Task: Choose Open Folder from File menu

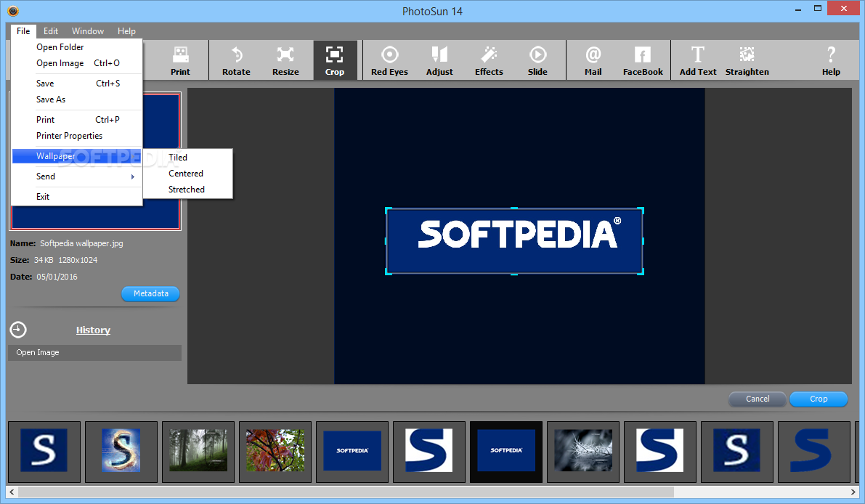Action: coord(77,47)
